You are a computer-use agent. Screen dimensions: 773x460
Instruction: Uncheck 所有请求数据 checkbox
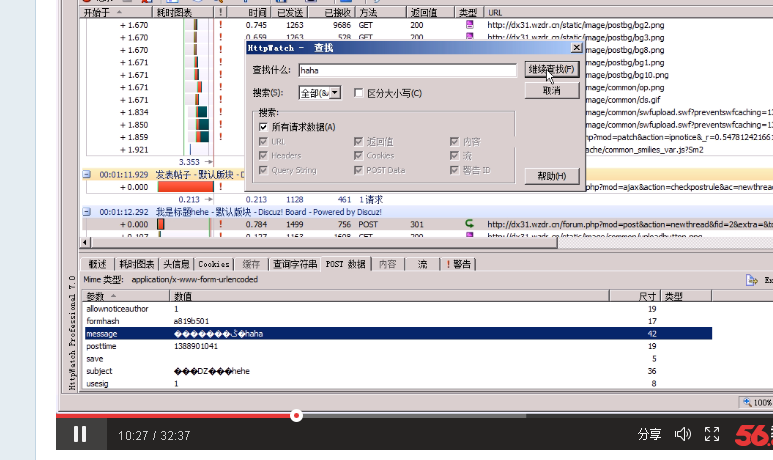point(263,127)
